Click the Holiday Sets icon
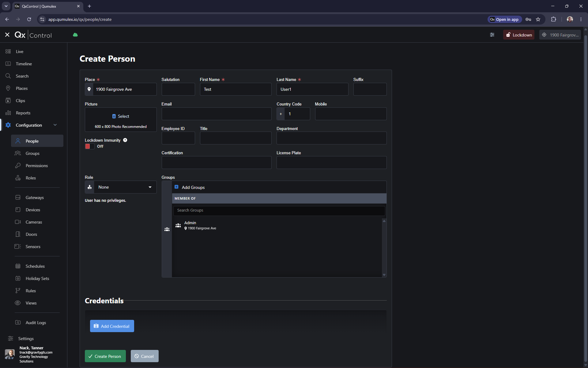 click(18, 278)
